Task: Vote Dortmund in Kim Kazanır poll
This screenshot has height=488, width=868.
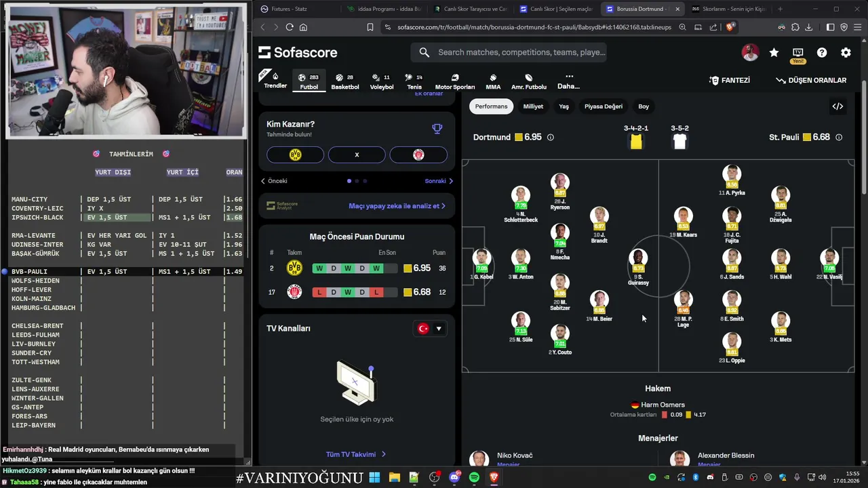Action: tap(295, 155)
